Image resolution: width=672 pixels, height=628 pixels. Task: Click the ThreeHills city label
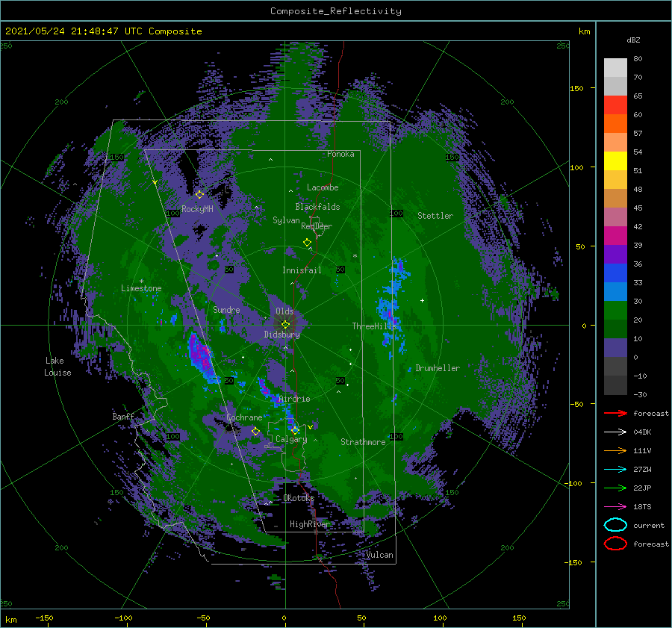(373, 326)
